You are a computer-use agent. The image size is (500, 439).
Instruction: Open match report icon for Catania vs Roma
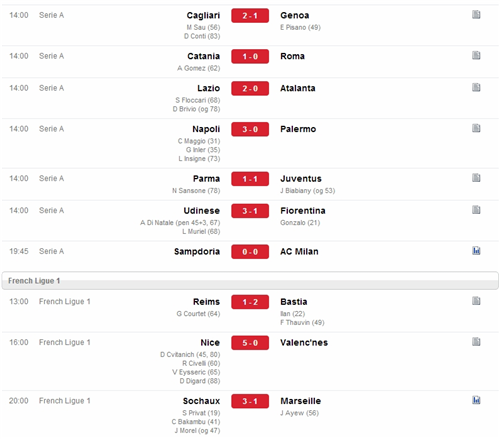[x=476, y=55]
